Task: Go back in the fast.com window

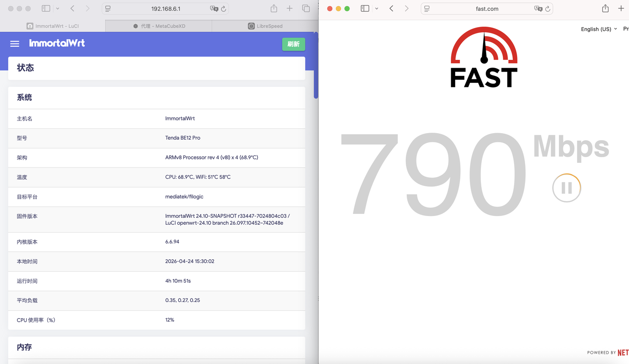Action: (391, 8)
